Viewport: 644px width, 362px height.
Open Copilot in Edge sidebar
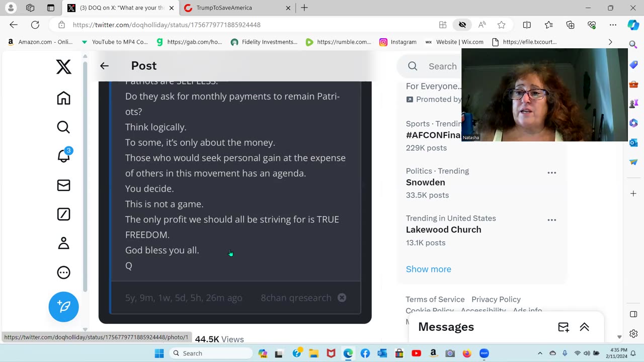point(633,25)
